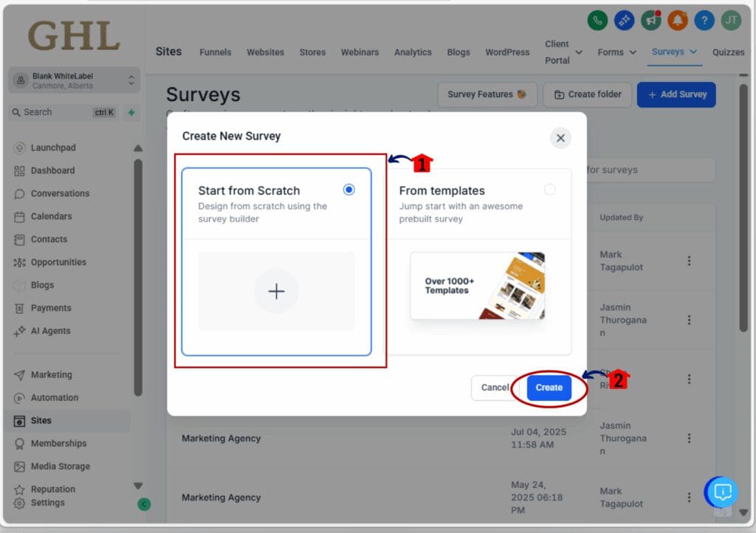The width and height of the screenshot is (756, 533).
Task: Choose the From templates option
Action: click(550, 190)
